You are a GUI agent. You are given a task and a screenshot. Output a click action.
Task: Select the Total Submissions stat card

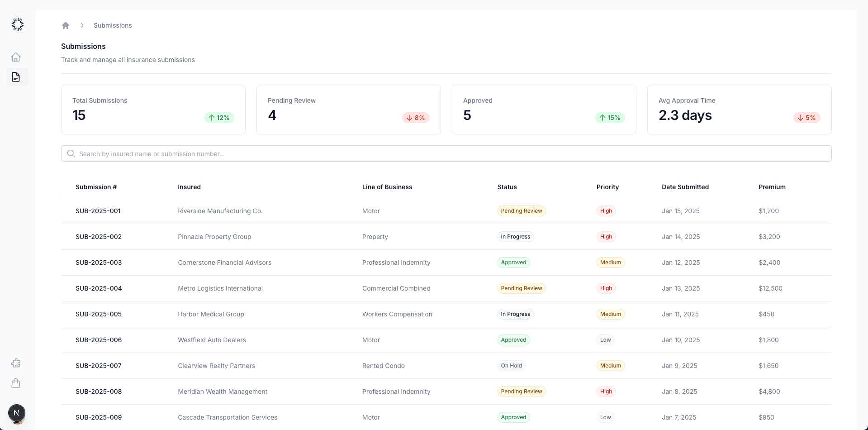coord(153,109)
